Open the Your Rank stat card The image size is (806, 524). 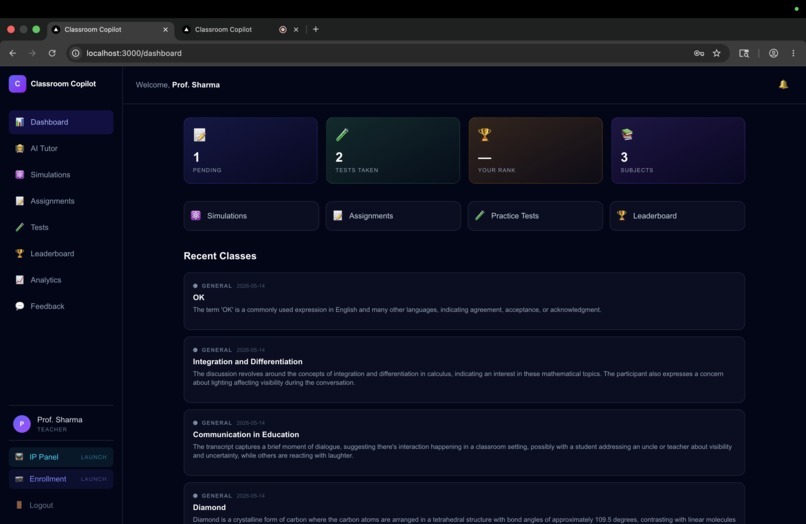[535, 150]
